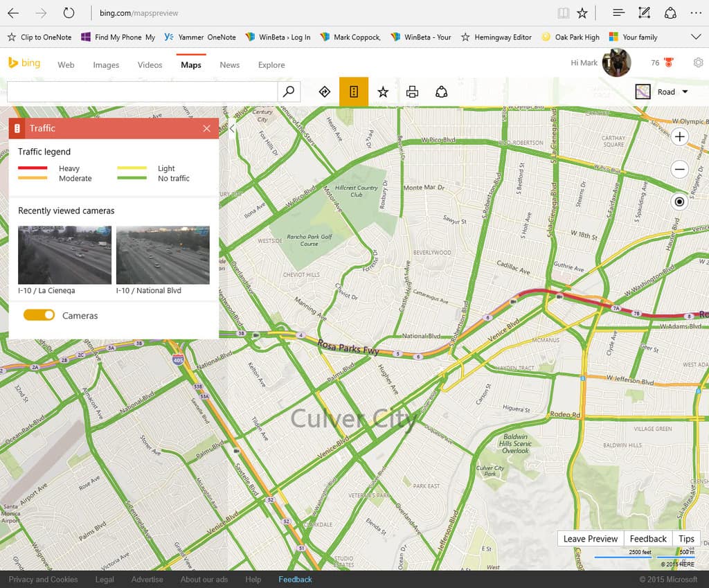Open the Help footer link
The height and width of the screenshot is (588, 709).
tap(253, 580)
